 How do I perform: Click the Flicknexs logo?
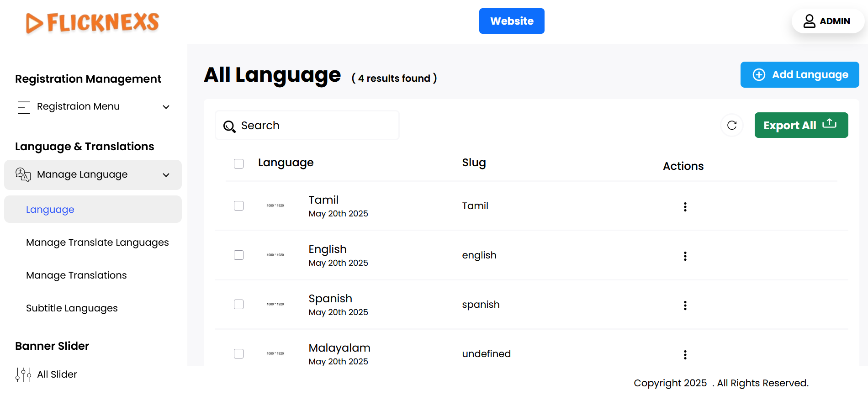point(93,22)
